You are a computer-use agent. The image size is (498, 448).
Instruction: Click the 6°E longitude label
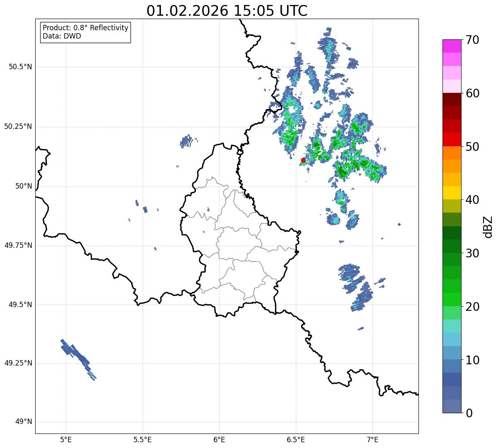click(x=219, y=440)
